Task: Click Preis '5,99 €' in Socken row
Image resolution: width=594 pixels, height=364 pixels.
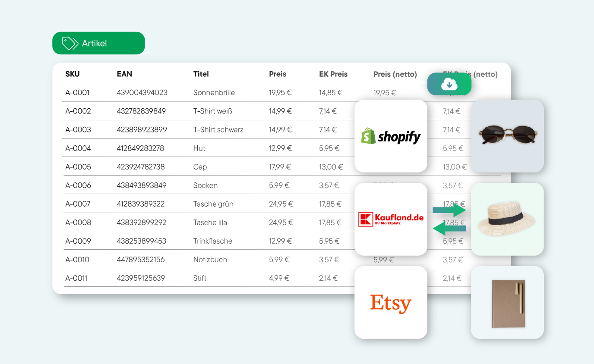Action: (279, 185)
